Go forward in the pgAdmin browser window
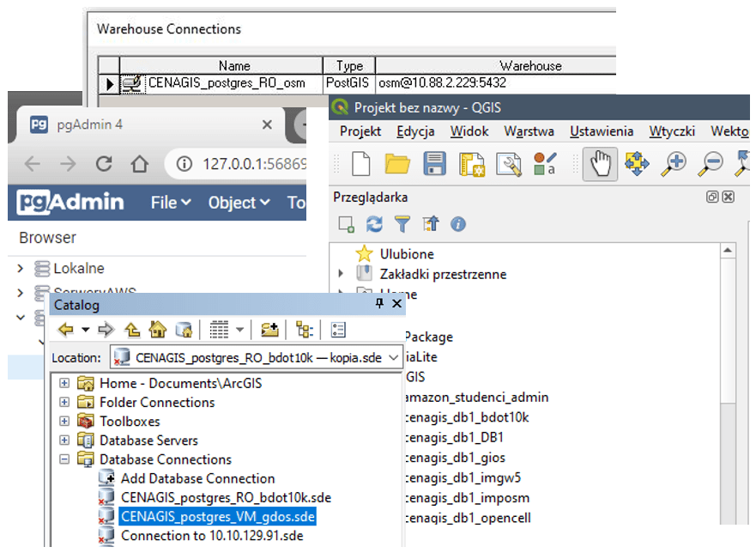Image resolution: width=756 pixels, height=553 pixels. 68,164
